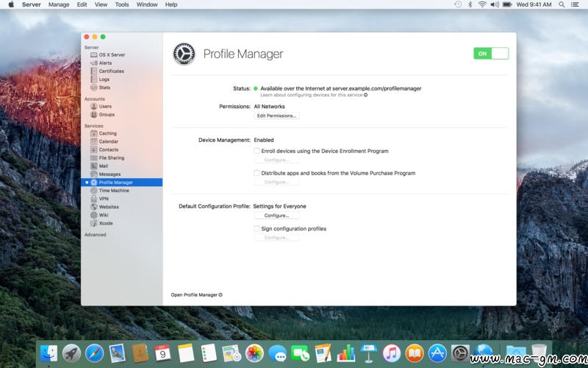588x368 pixels.
Task: Open Reminders from the Dock
Action: pos(209,353)
